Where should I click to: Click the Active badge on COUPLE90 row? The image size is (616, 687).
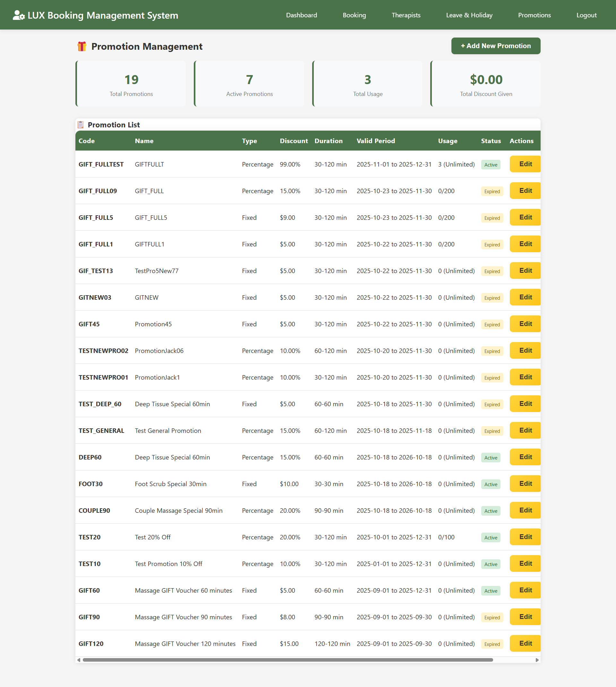[491, 511]
